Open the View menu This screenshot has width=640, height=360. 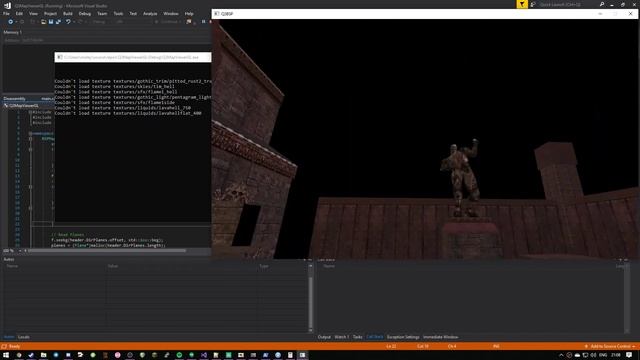coord(33,13)
